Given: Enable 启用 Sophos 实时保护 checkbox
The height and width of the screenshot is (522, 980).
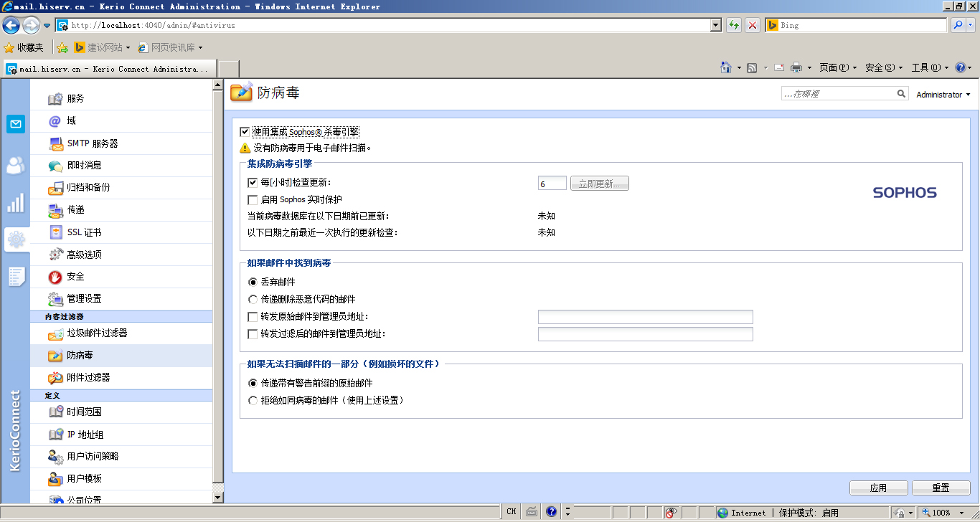Looking at the screenshot, I should [253, 200].
